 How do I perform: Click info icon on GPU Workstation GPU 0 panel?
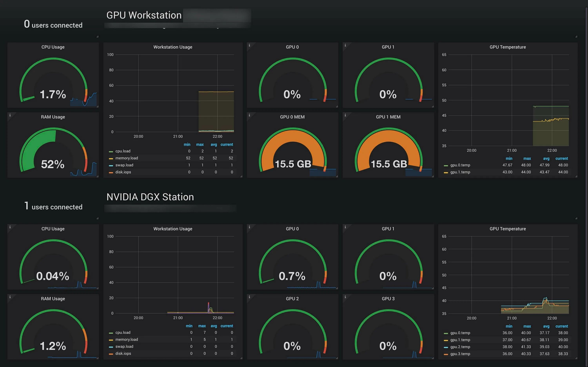249,45
